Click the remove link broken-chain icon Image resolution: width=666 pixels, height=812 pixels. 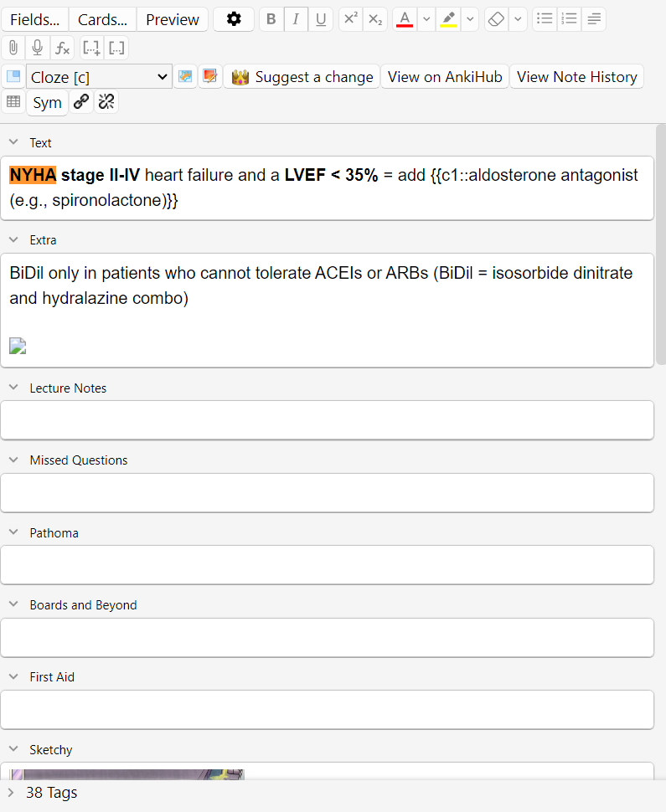coord(106,102)
